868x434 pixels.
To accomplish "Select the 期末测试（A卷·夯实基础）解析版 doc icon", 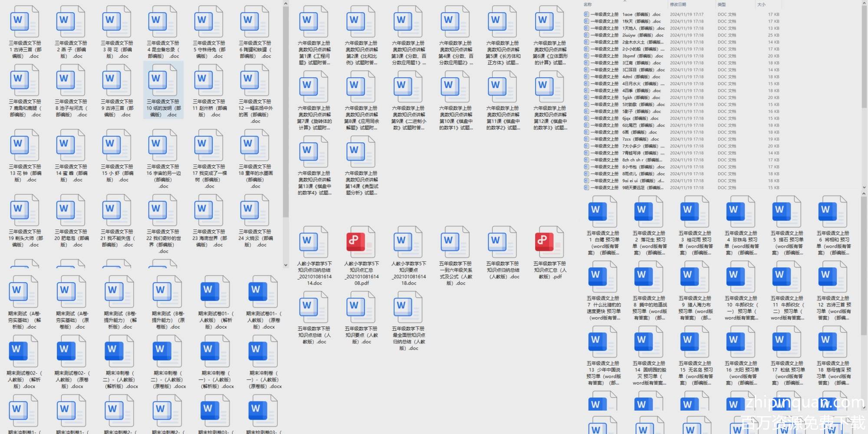I will click(23, 292).
